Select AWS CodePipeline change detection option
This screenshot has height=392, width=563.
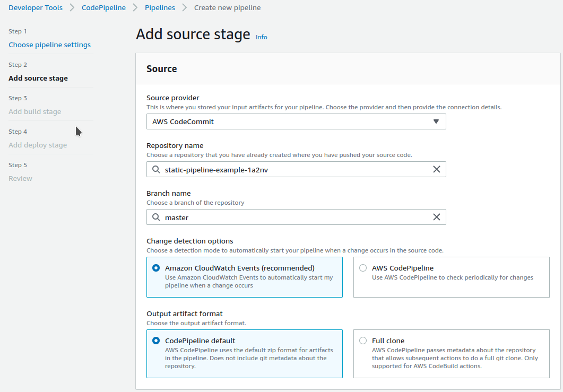pos(363,268)
